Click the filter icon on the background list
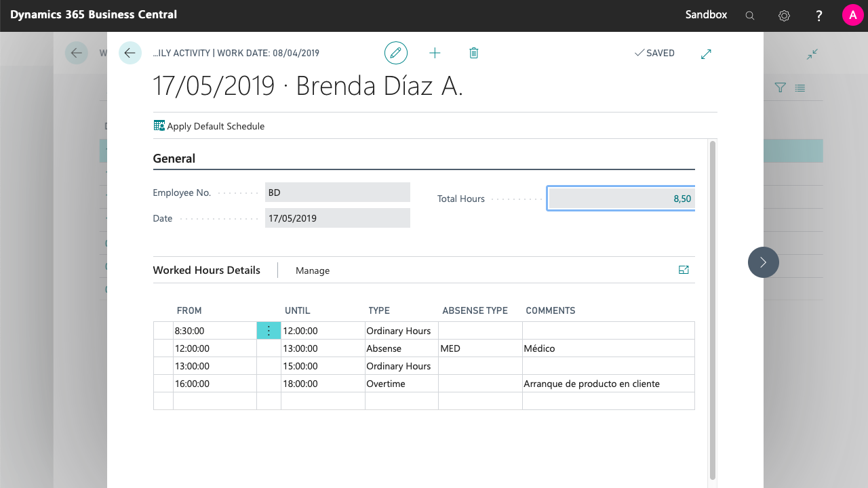Viewport: 868px width, 488px height. (780, 87)
